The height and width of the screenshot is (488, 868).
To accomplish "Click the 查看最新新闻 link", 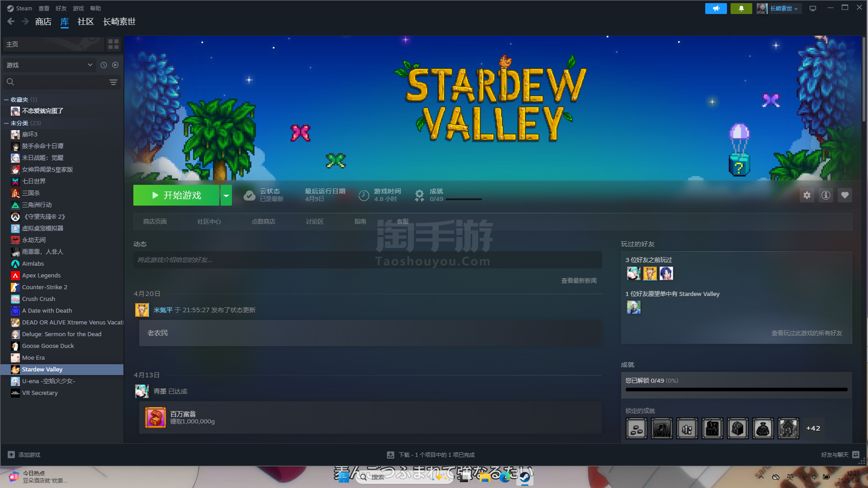I will coord(579,281).
